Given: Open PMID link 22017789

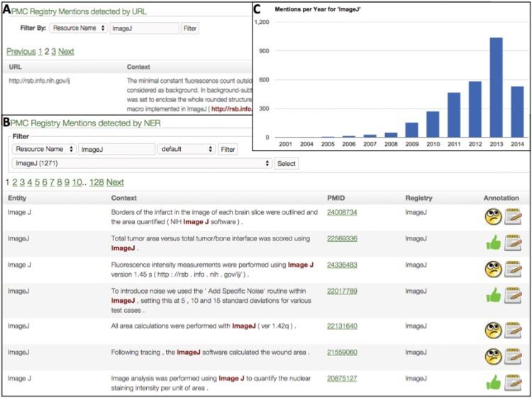Looking at the screenshot, I should pyautogui.click(x=342, y=291).
